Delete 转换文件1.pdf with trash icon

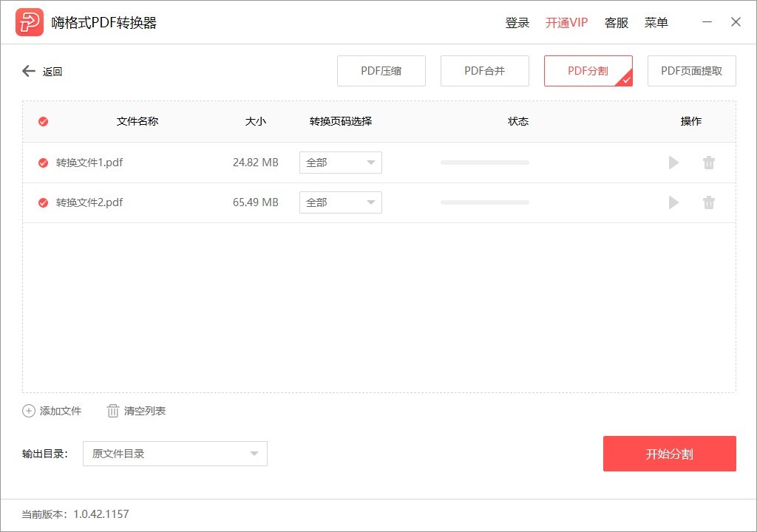click(x=709, y=163)
